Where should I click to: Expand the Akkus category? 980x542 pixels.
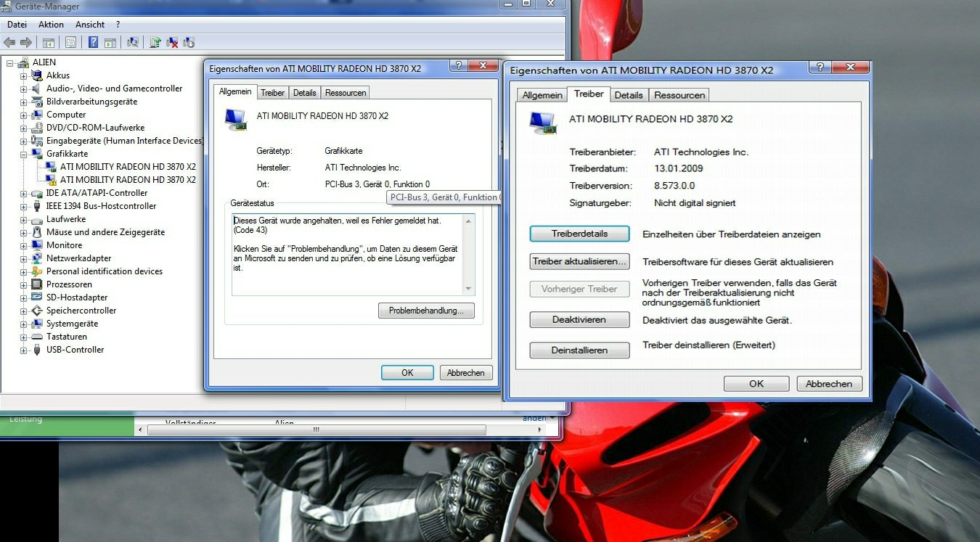click(x=24, y=75)
